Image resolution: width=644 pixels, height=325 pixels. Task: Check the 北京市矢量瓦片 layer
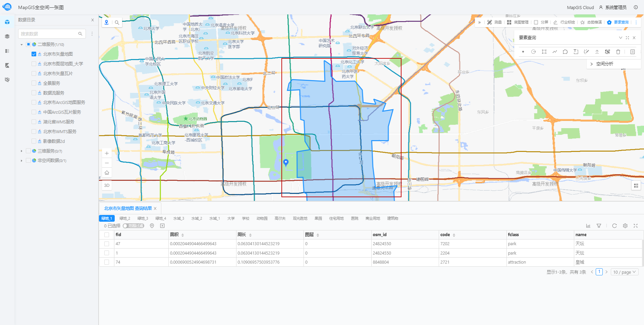click(x=34, y=73)
